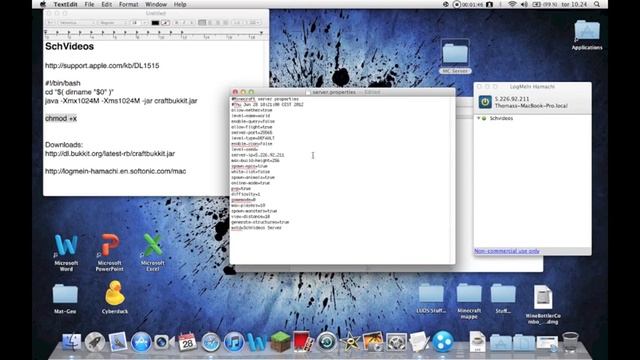The width and height of the screenshot is (640, 360).
Task: Open text highlight color swatch in TextEdit
Action: (165, 23)
